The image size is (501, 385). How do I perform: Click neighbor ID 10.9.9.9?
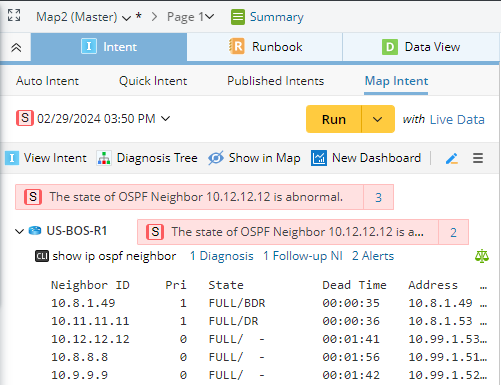(79, 375)
